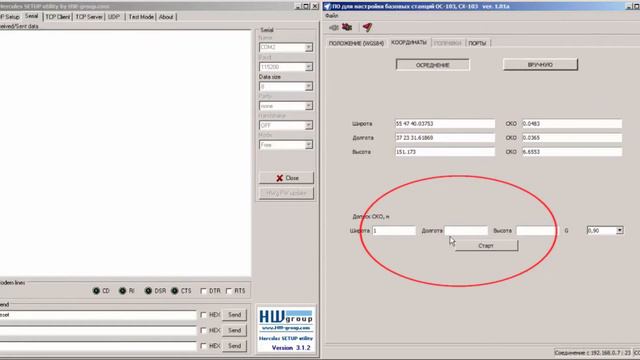Image resolution: width=640 pixels, height=360 pixels.
Task: Open the Baud rate dropdown
Action: (309, 67)
